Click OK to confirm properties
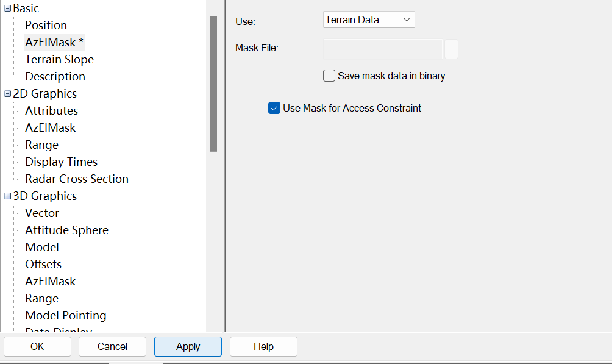Screen dimensions: 612x364 pos(37,346)
